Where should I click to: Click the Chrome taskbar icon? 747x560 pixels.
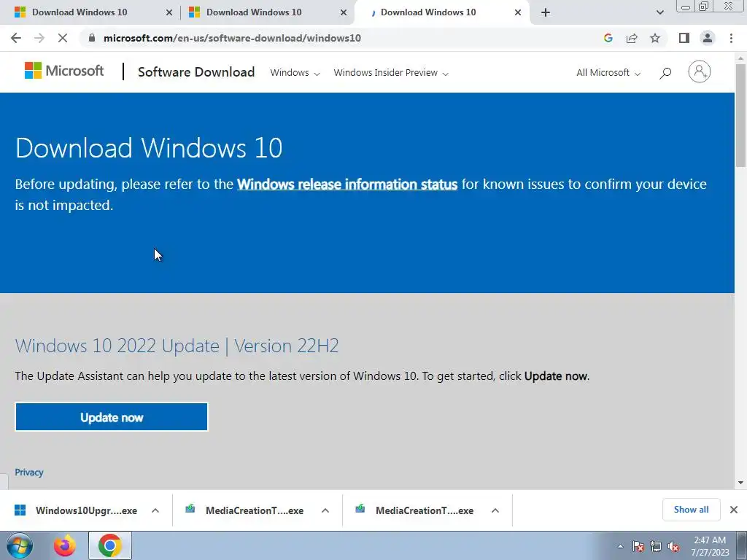pyautogui.click(x=109, y=545)
